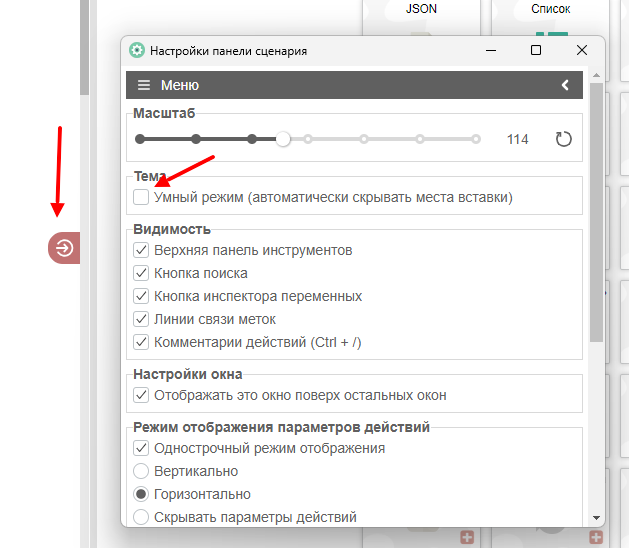Toggle Комментарии действий checkbox
Viewport: 629px width, 548px height.
point(141,342)
